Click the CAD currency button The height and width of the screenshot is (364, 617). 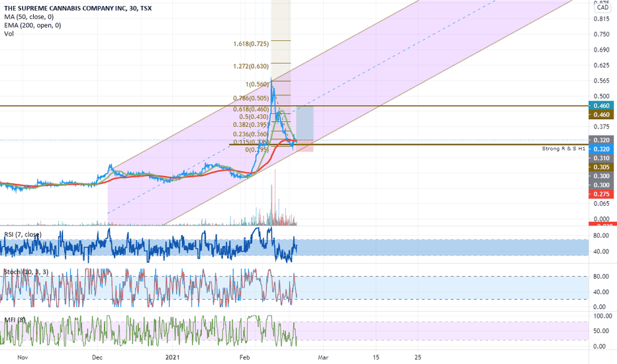tap(602, 7)
